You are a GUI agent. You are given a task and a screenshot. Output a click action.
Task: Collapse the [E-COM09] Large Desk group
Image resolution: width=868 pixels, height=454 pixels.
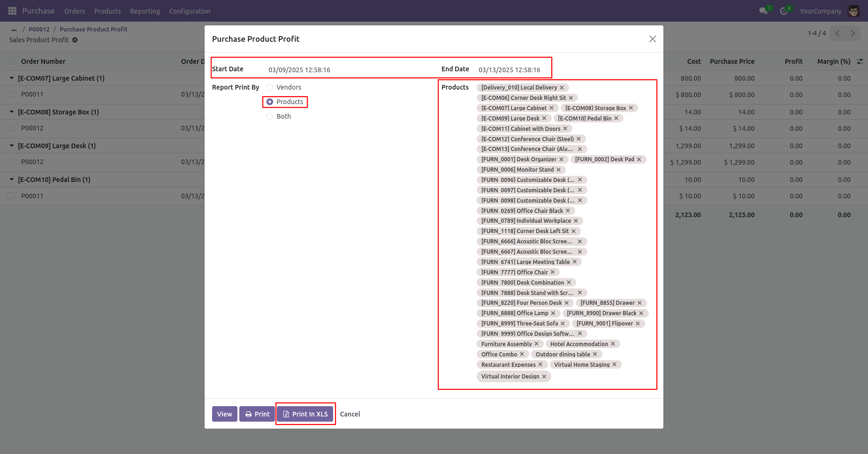pos(12,146)
